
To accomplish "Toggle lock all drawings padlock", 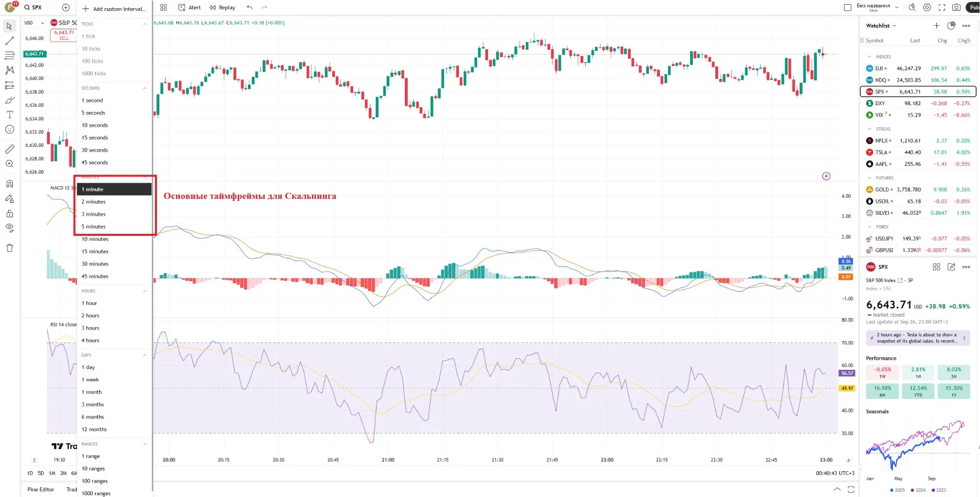I will click(10, 213).
